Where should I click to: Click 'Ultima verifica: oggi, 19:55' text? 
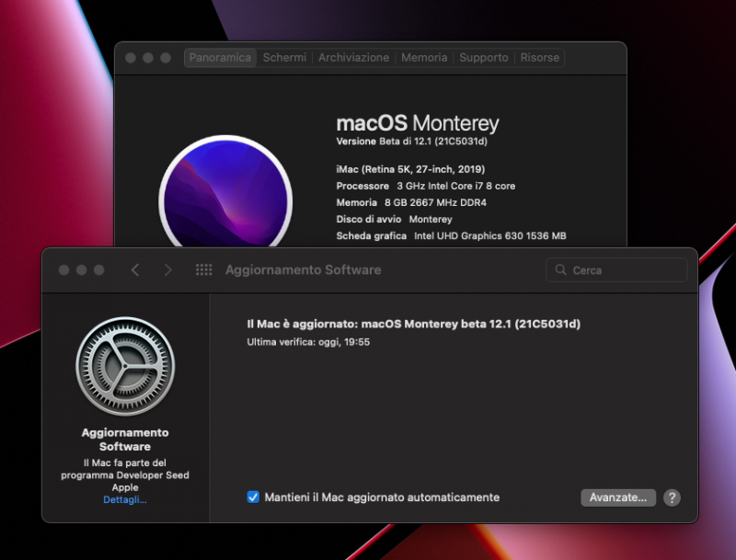tap(308, 342)
